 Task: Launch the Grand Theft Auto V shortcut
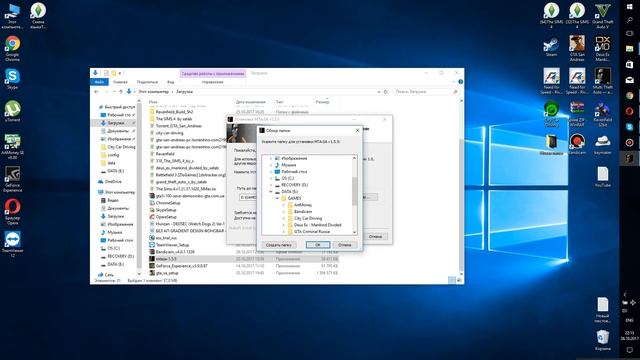(x=603, y=16)
